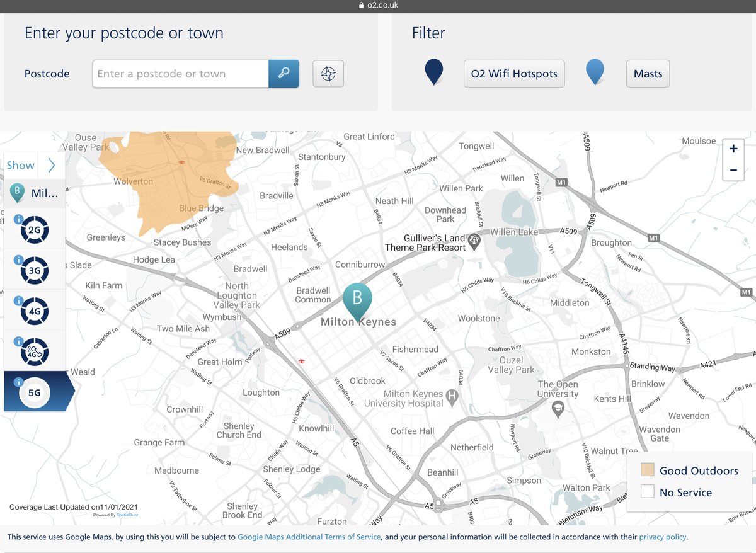Click the Bradwell Common label
The width and height of the screenshot is (756, 553).
coord(313,295)
